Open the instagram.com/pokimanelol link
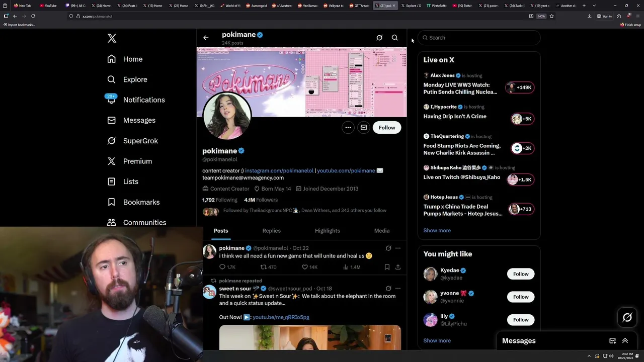The image size is (644, 362). tap(279, 170)
